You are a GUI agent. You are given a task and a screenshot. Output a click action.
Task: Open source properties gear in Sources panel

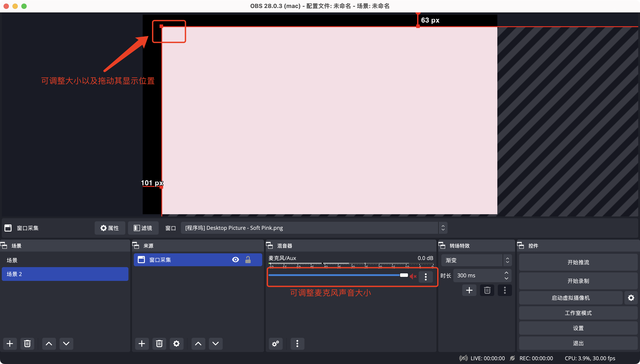coord(176,344)
